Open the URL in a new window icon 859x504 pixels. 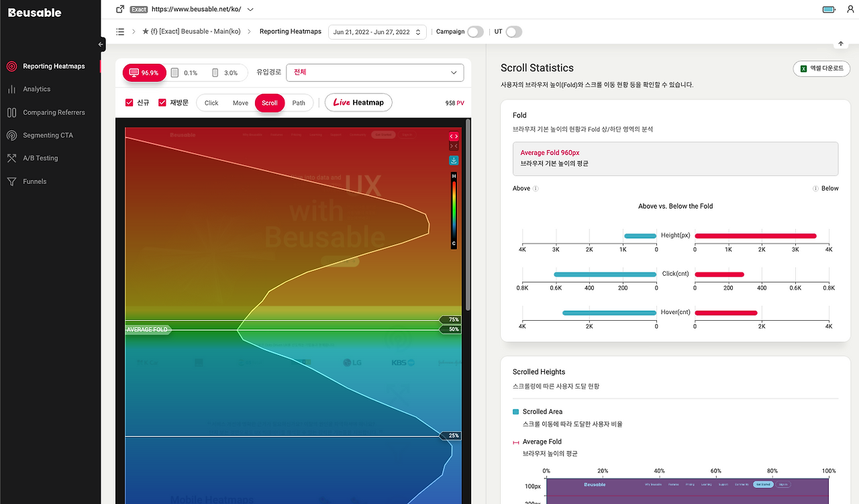120,9
